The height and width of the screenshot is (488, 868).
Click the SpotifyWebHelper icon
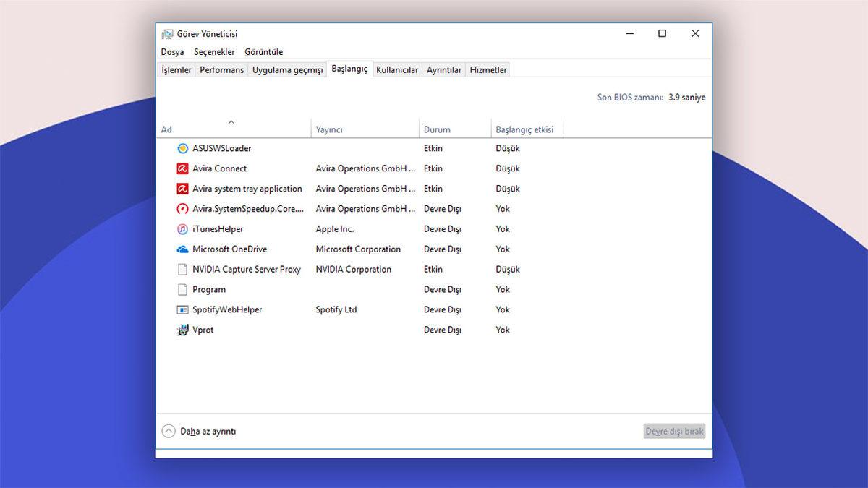tap(183, 309)
